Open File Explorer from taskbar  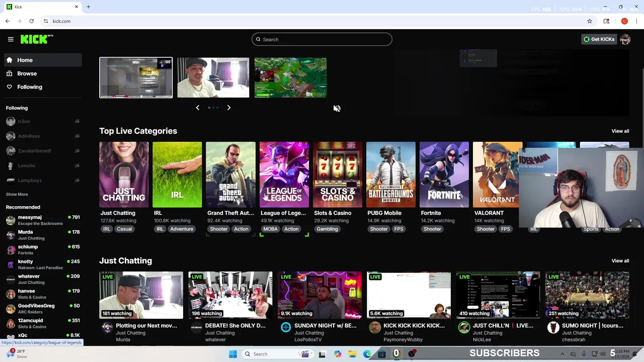point(352,354)
